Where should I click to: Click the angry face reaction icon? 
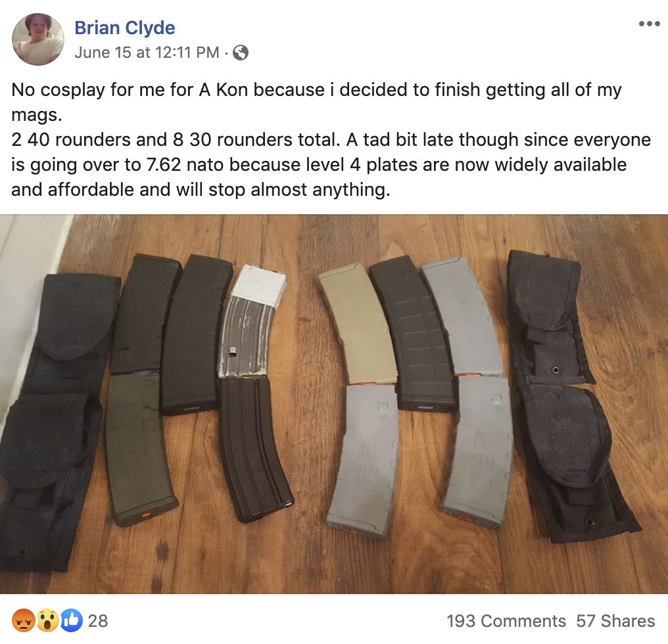coord(24,620)
